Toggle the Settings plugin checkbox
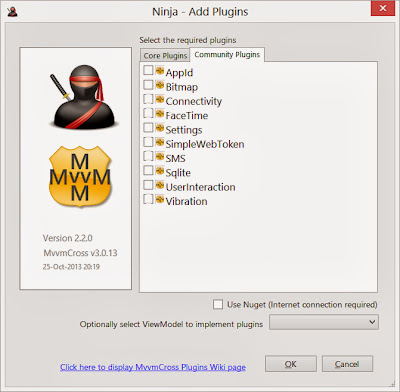Viewport: 400px width, 392px height. pyautogui.click(x=148, y=128)
